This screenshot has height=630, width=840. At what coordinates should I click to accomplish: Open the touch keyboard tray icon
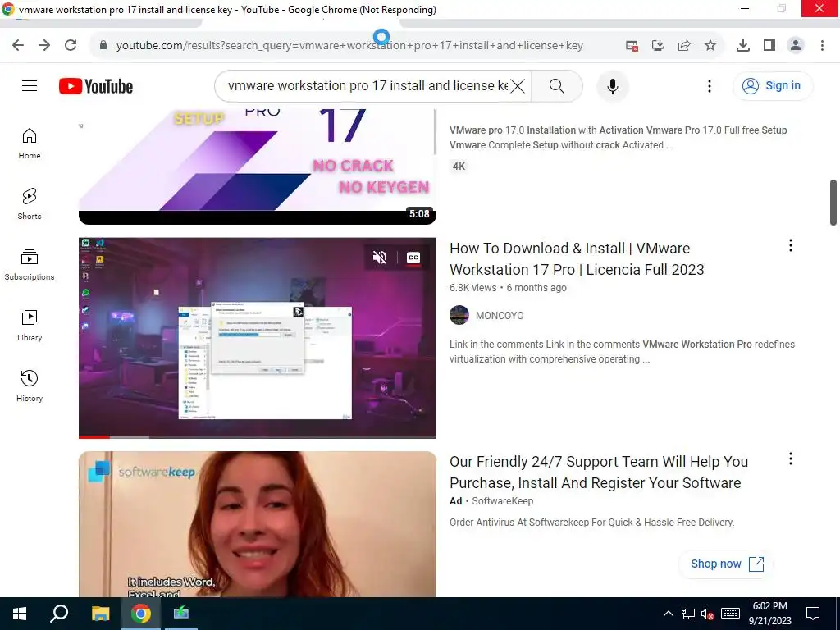[730, 614]
